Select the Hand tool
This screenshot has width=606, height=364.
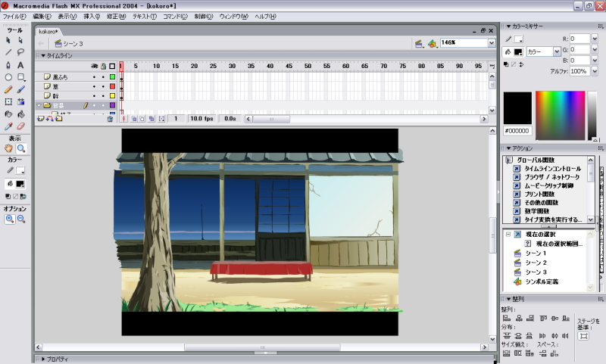click(x=8, y=148)
